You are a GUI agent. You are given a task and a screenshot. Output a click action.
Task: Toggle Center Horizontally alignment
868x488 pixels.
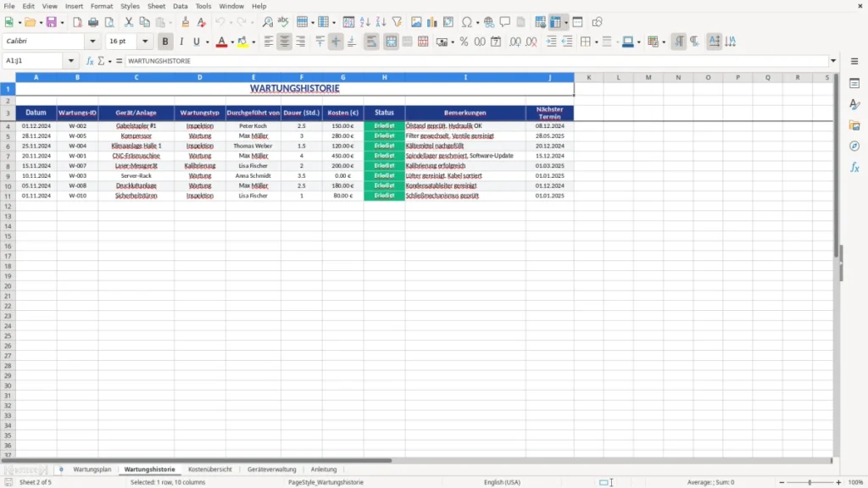285,42
